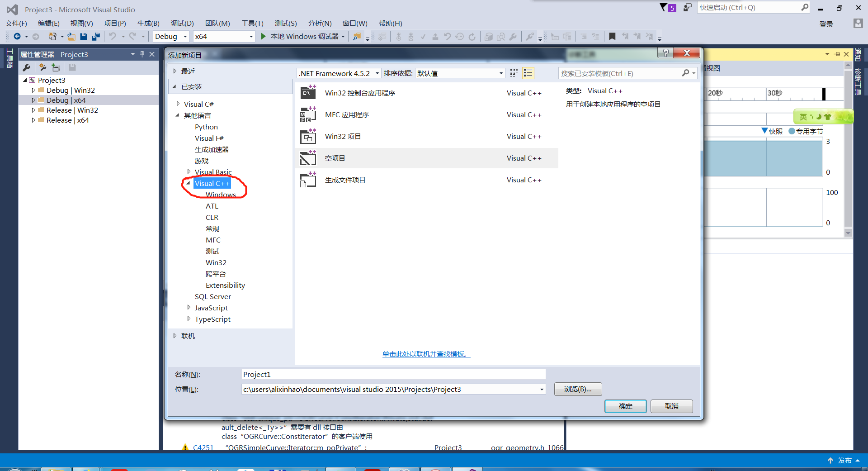The image size is (868, 471).
Task: Expand the Visual C# node
Action: point(178,104)
